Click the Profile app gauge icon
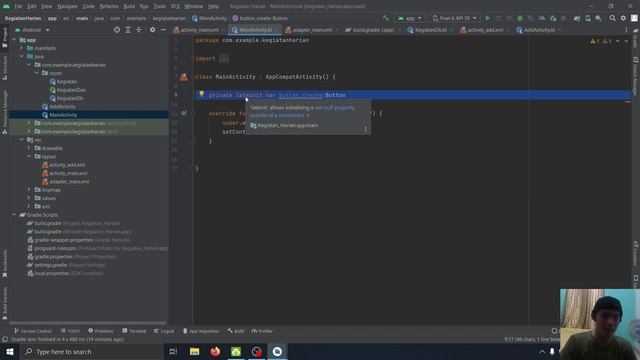This screenshot has width=640, height=360. [x=542, y=18]
